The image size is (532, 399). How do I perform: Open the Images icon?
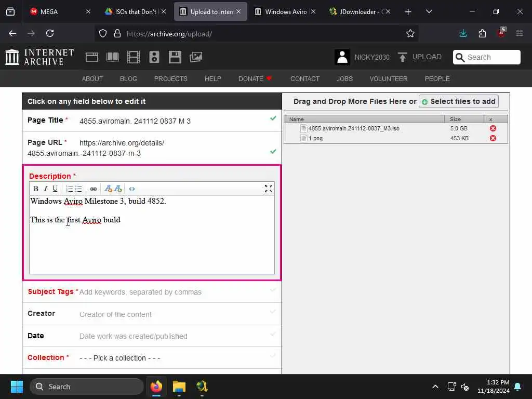tap(196, 57)
